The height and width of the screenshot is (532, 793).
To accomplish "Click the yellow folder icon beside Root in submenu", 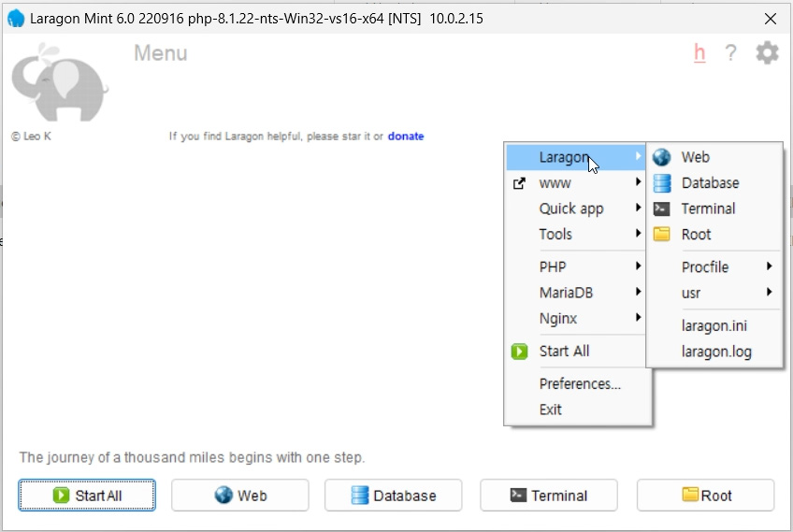I will click(661, 234).
